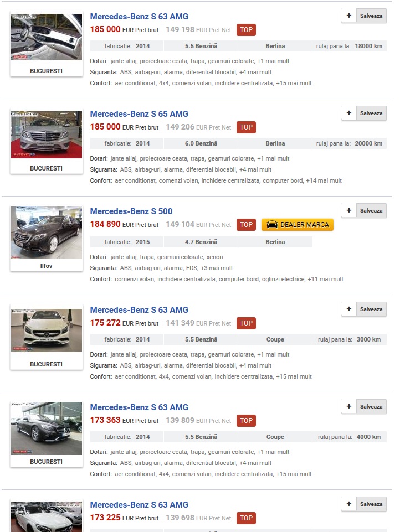The image size is (410, 532).
Task: Open S 63 AMG title priced 175 272 EUR
Action: click(139, 310)
